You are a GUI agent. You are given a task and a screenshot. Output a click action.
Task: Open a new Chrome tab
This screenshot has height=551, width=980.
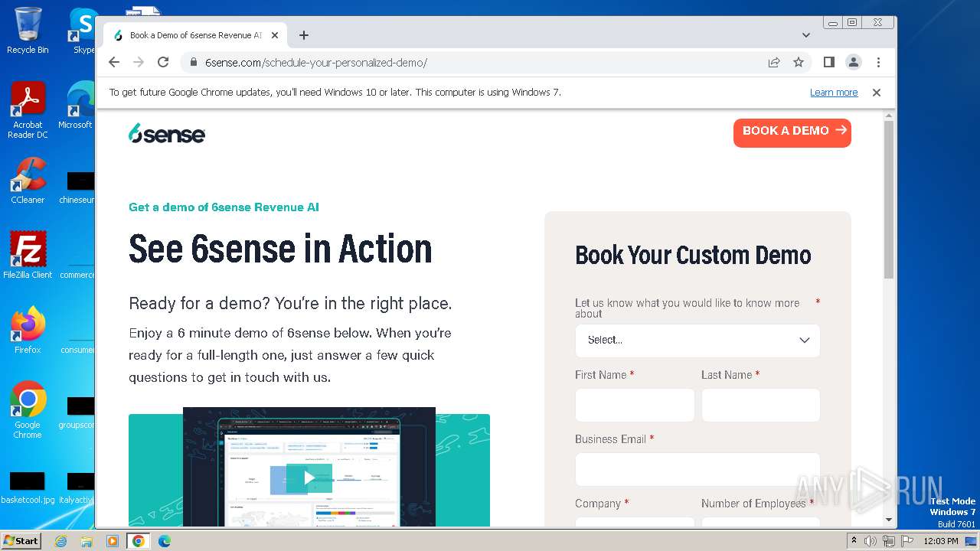tap(304, 35)
